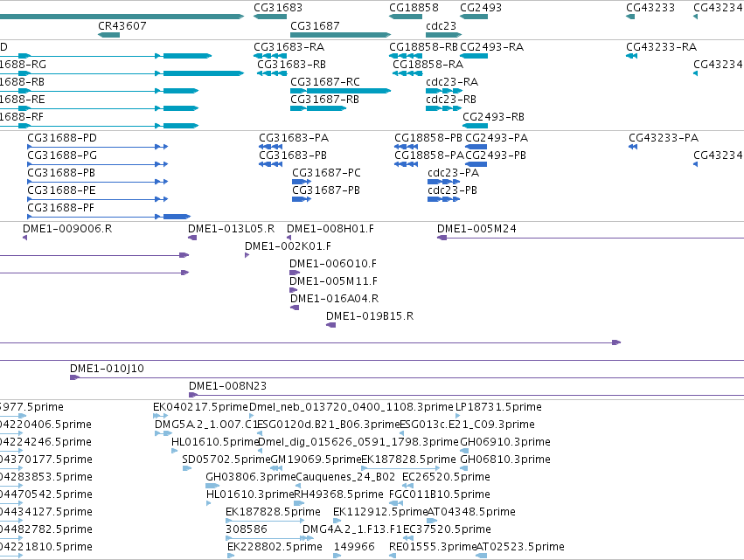Select transcript CG18858-RA
The height and width of the screenshot is (560, 744).
(407, 73)
